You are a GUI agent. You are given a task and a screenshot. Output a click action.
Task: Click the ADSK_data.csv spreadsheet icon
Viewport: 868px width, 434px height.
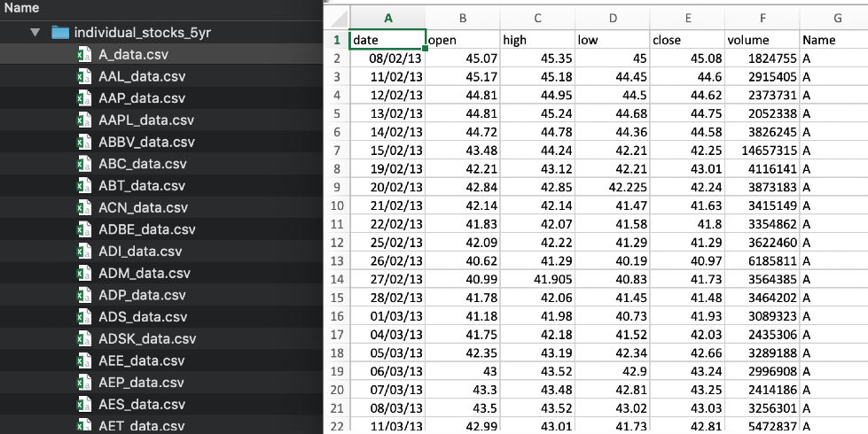84,339
